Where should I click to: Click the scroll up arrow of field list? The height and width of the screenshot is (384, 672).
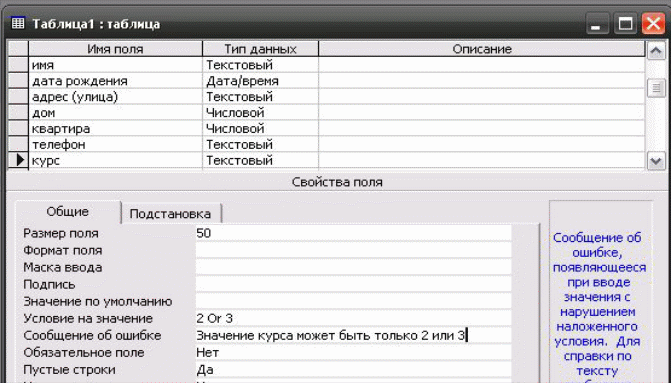click(656, 51)
